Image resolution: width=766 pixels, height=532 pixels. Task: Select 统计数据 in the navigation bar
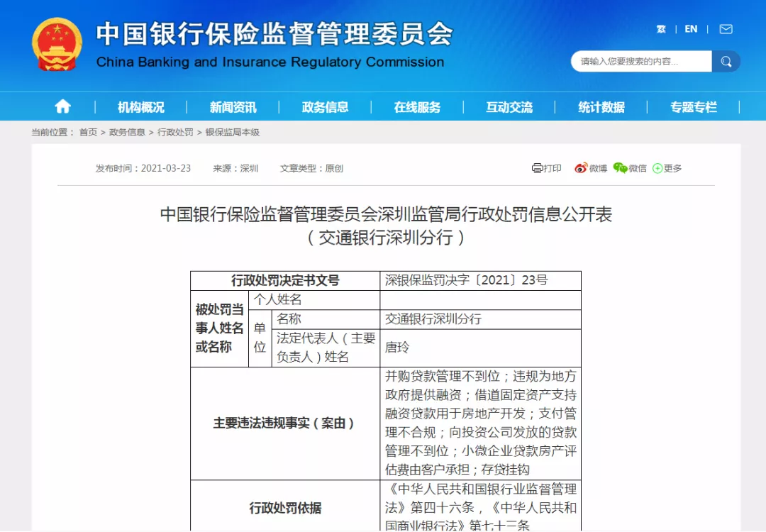[600, 106]
